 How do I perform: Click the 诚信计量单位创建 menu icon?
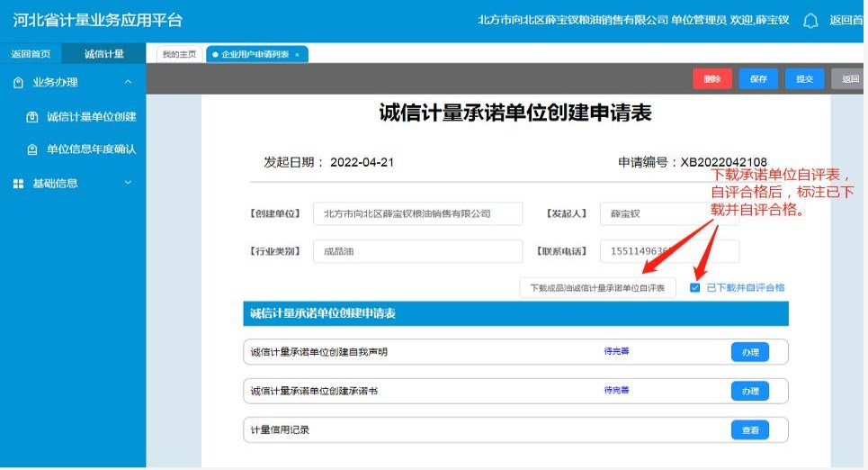pyautogui.click(x=32, y=117)
